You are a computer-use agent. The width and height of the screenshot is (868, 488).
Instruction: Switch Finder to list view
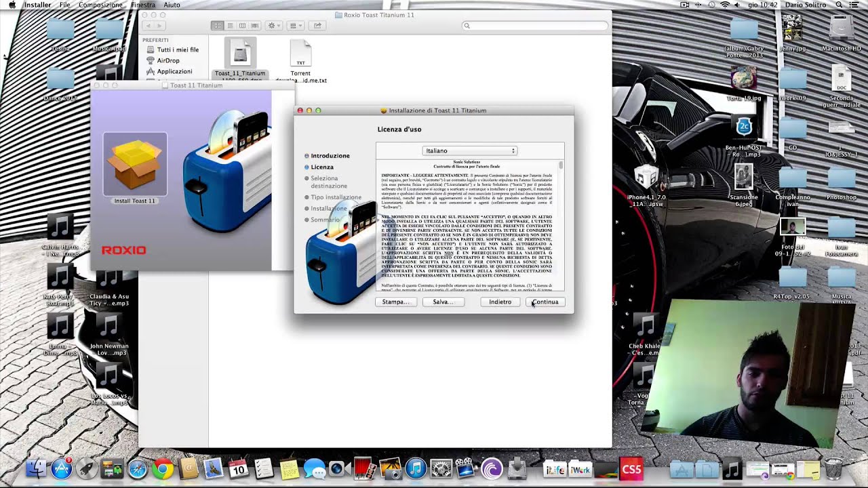(x=230, y=26)
